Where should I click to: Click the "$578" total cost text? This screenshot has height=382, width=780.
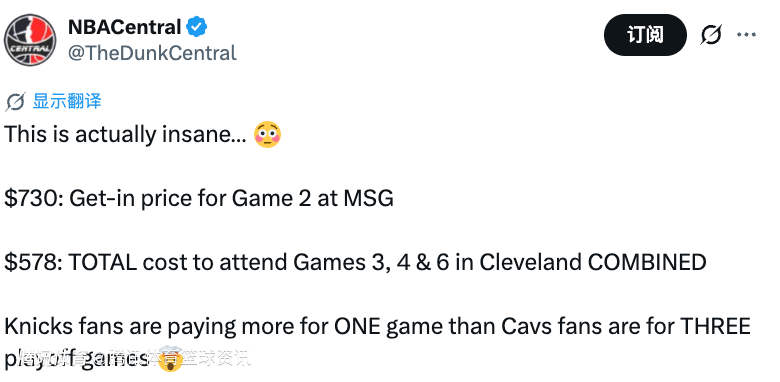point(32,262)
